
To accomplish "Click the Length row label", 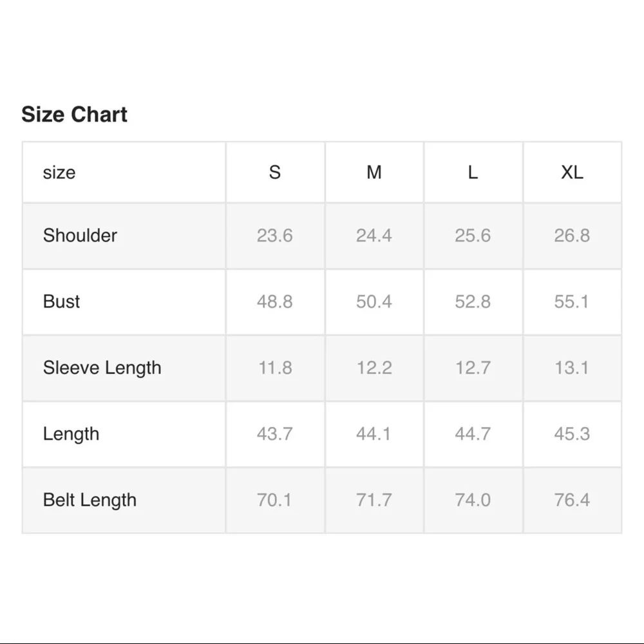I will [71, 434].
